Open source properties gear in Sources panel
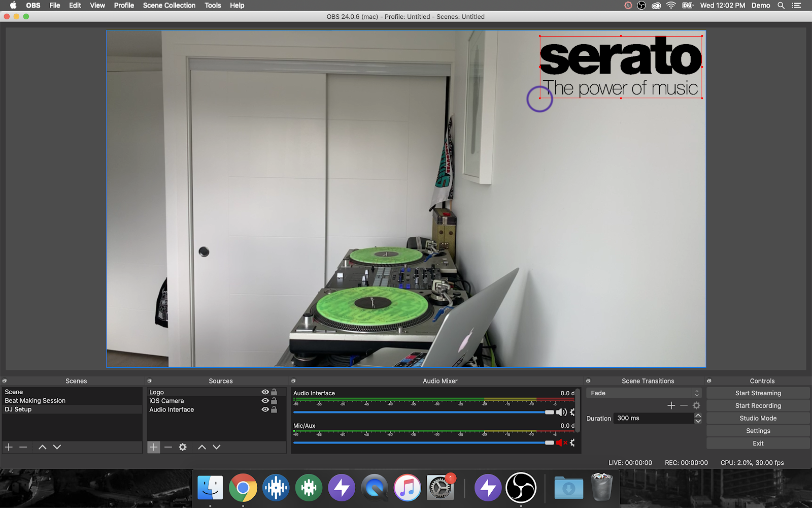The height and width of the screenshot is (508, 812). click(183, 447)
